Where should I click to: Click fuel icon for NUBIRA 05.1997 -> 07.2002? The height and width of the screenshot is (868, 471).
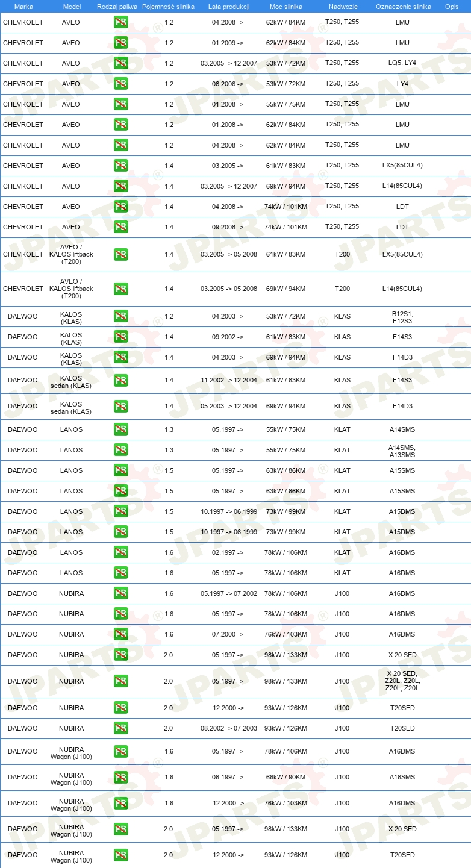120,593
